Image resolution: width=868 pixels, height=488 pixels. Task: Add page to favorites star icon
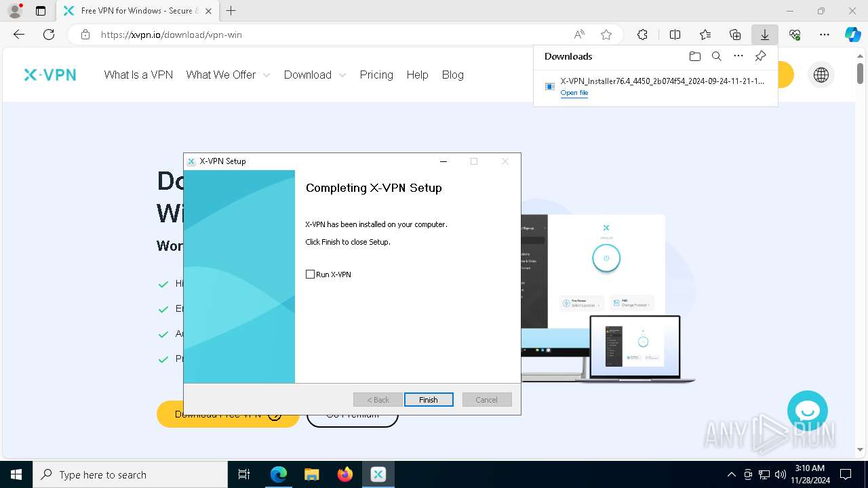point(606,35)
